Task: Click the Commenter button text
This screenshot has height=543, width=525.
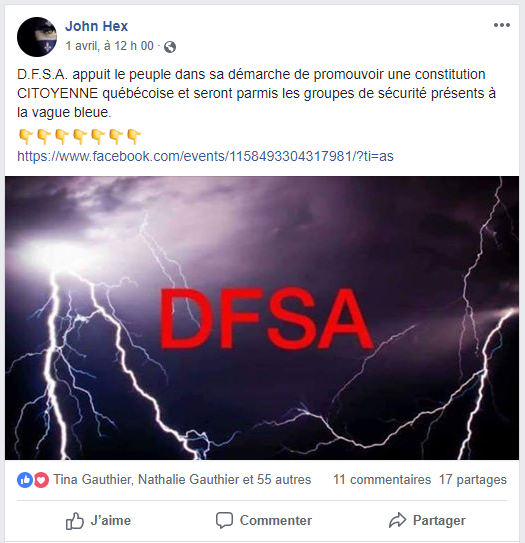Action: (276, 520)
